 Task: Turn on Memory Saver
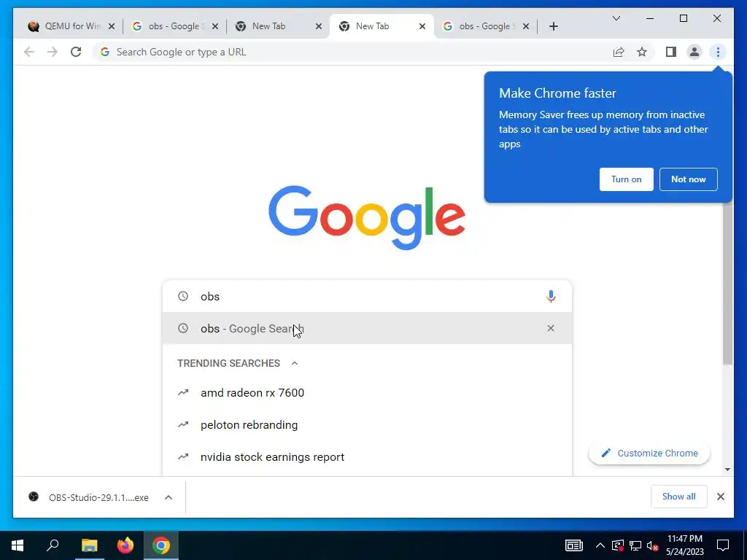(x=626, y=179)
